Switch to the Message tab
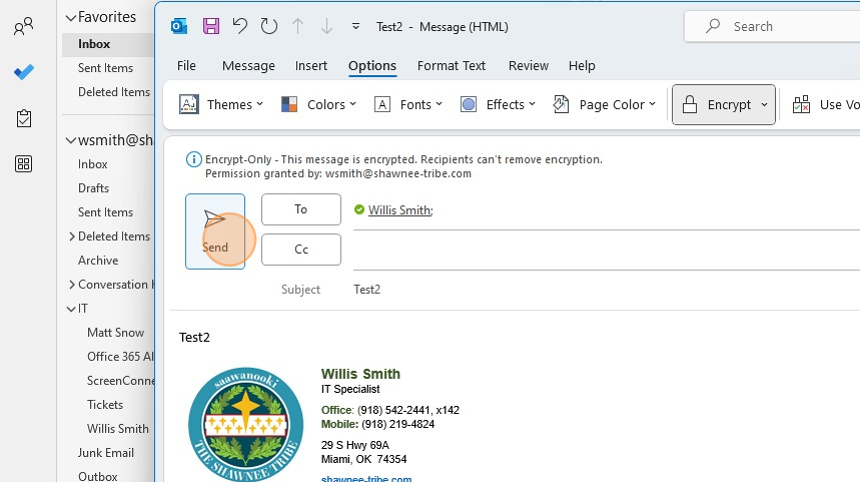This screenshot has height=482, width=860. (x=248, y=66)
